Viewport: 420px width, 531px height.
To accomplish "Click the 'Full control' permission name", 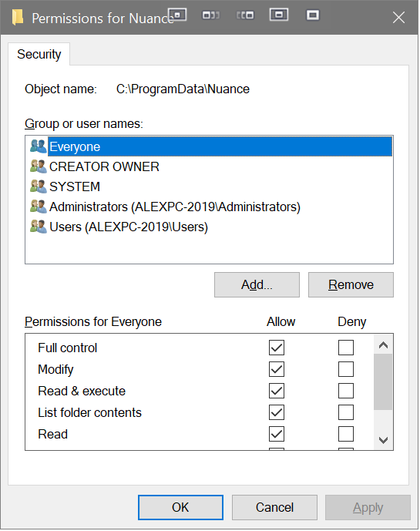I will [x=67, y=348].
